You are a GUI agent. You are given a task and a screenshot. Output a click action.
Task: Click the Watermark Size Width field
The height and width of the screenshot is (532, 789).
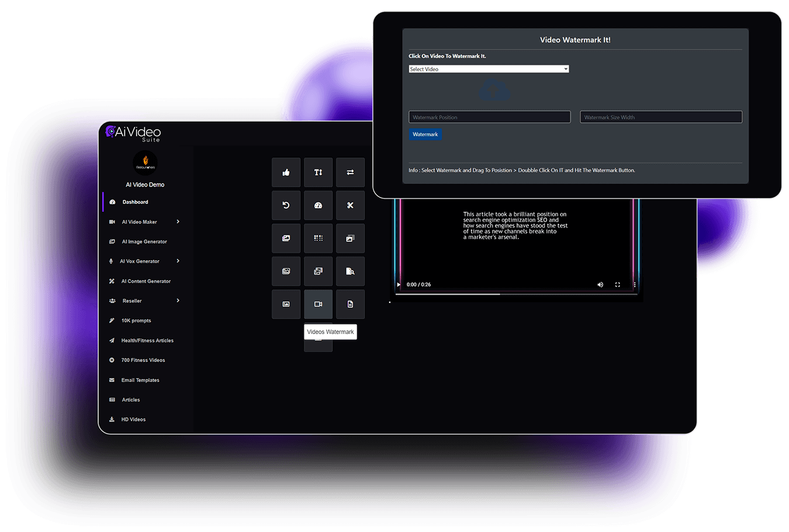pos(661,117)
